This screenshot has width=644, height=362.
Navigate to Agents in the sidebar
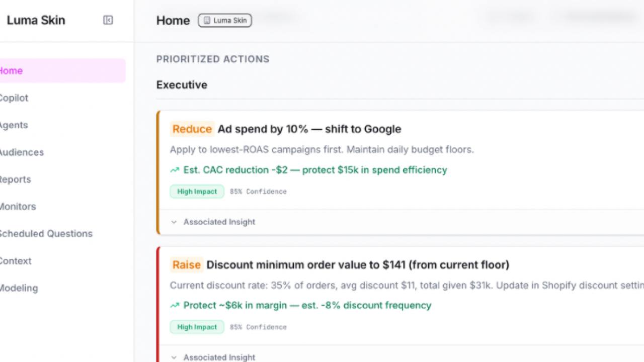[x=14, y=125]
